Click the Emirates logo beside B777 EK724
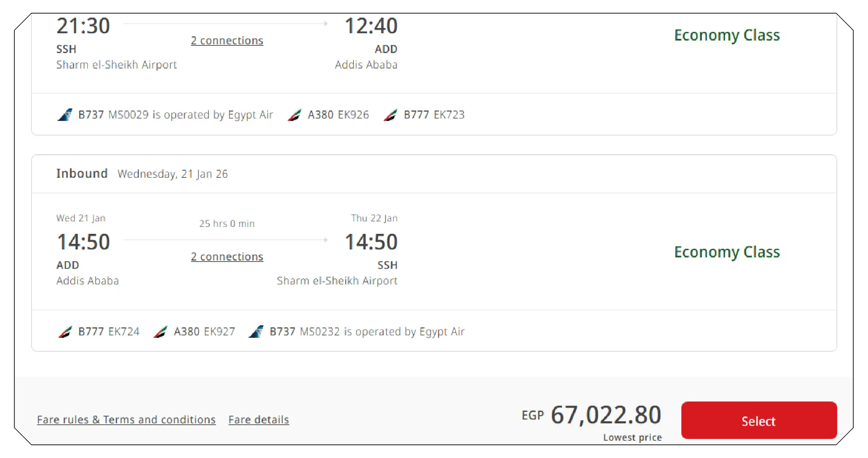This screenshot has height=458, width=868. (x=65, y=331)
